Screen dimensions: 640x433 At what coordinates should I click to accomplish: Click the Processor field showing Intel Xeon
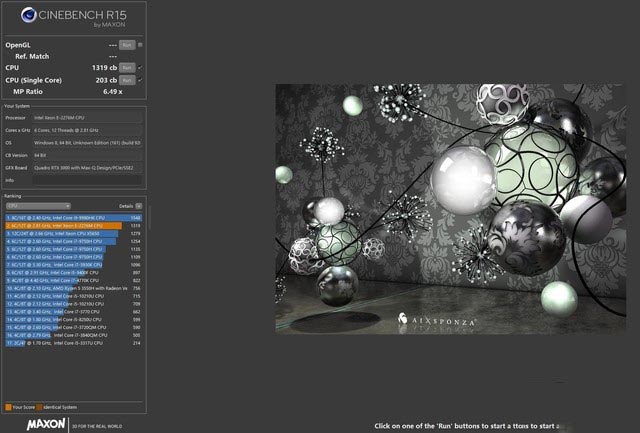tap(87, 118)
